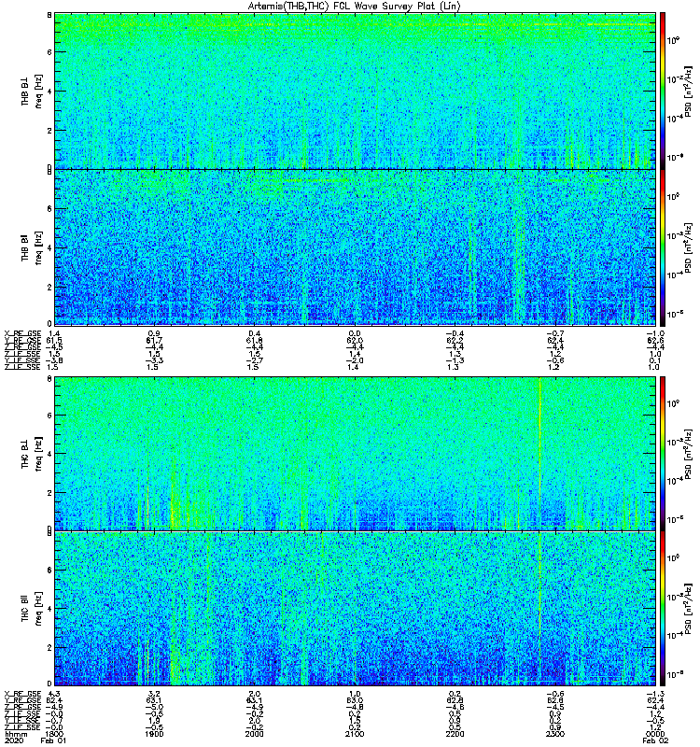Click the 2200 time label on the bottom axis
This screenshot has height=747, width=700.
point(455,734)
